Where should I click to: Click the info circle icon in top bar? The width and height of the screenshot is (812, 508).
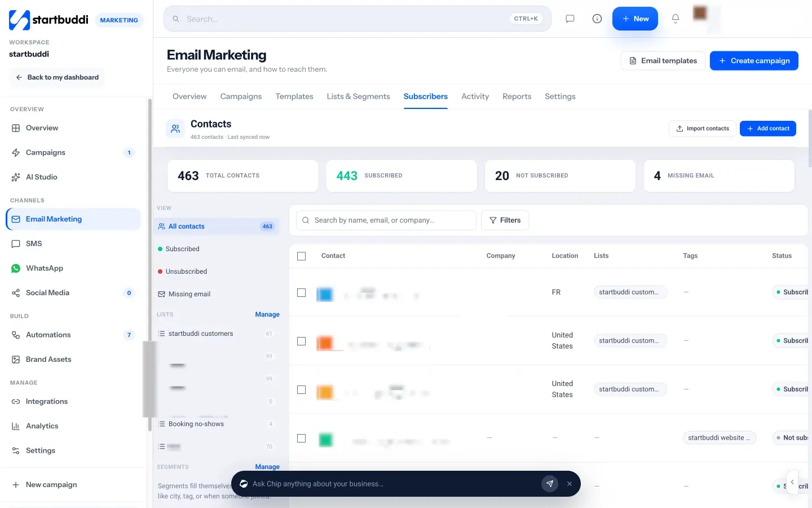[x=597, y=19]
